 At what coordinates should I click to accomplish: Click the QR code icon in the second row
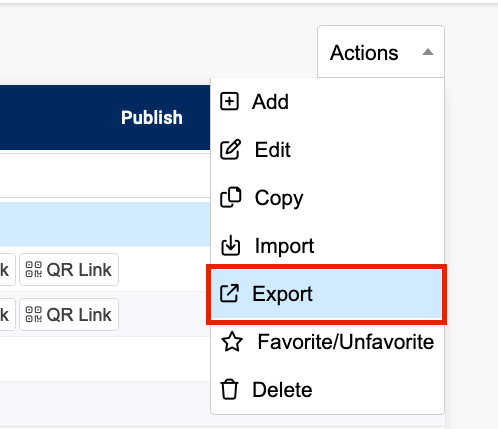[x=34, y=314]
